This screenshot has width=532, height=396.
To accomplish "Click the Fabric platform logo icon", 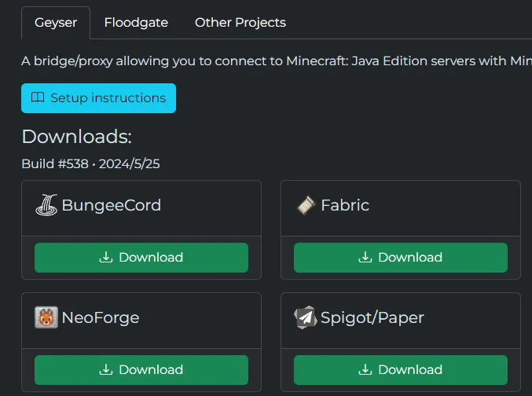I will point(306,206).
